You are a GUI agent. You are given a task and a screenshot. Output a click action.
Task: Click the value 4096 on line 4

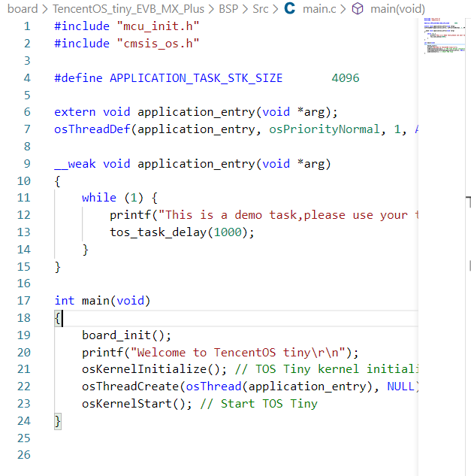[346, 78]
